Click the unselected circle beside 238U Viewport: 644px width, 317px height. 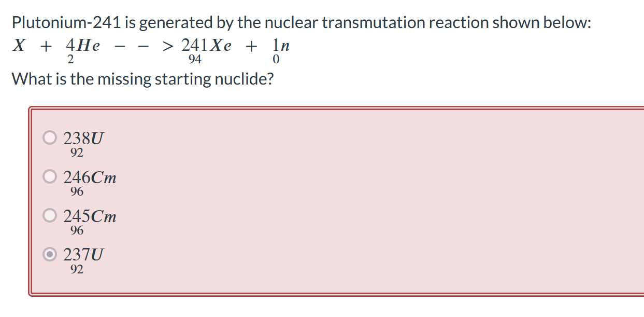click(49, 137)
